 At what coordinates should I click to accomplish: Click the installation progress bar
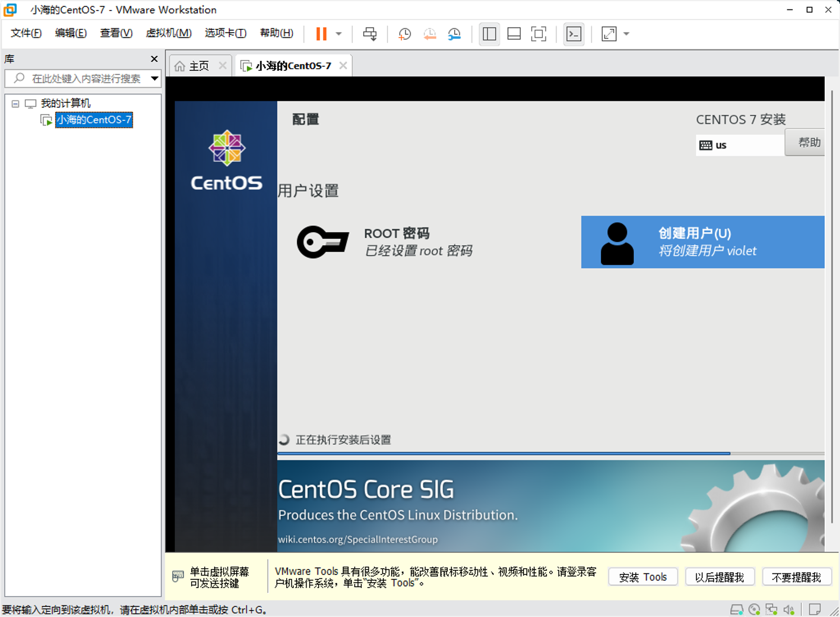coord(551,453)
